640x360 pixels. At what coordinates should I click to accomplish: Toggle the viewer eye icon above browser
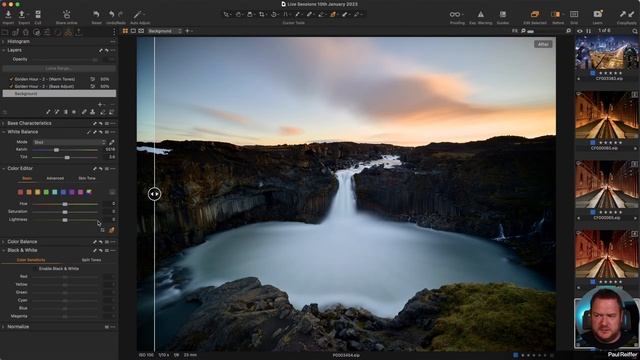point(580,31)
